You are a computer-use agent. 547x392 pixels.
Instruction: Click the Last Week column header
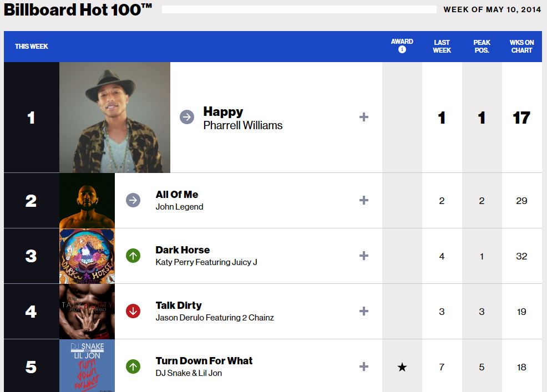coord(442,46)
